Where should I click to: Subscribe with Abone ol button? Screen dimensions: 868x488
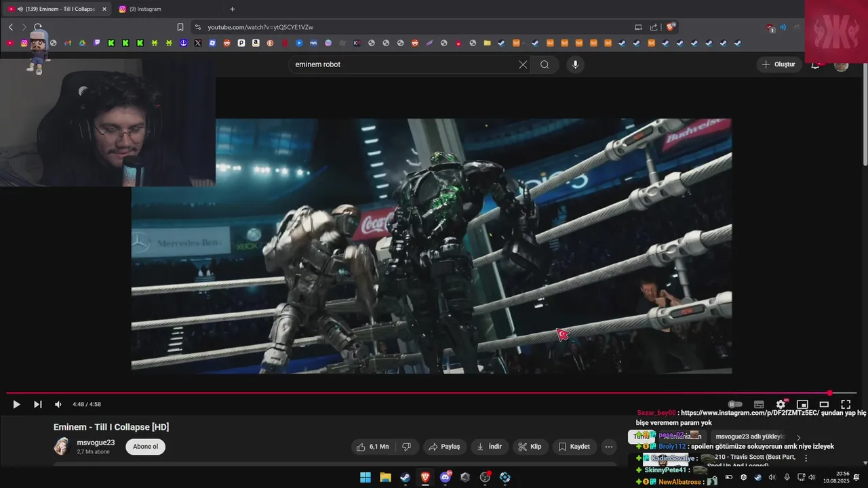click(145, 447)
